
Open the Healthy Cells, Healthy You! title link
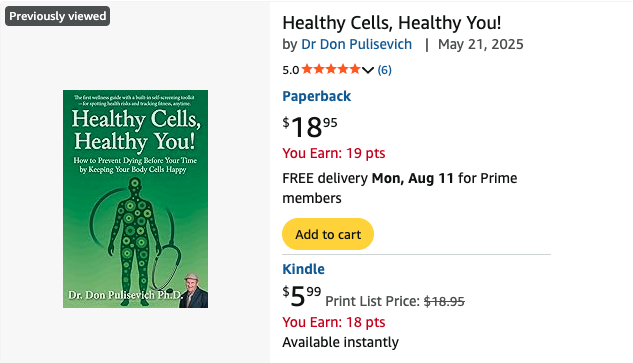(392, 23)
